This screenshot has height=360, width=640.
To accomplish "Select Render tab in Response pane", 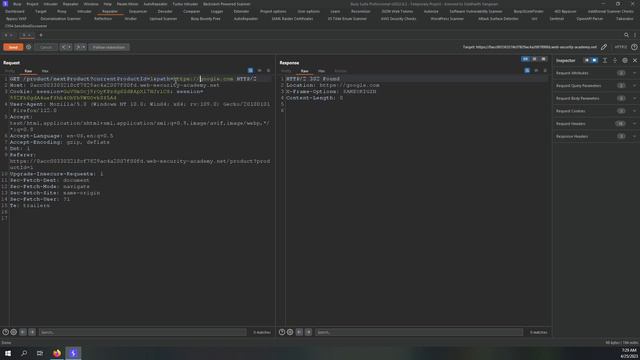I will coord(340,71).
